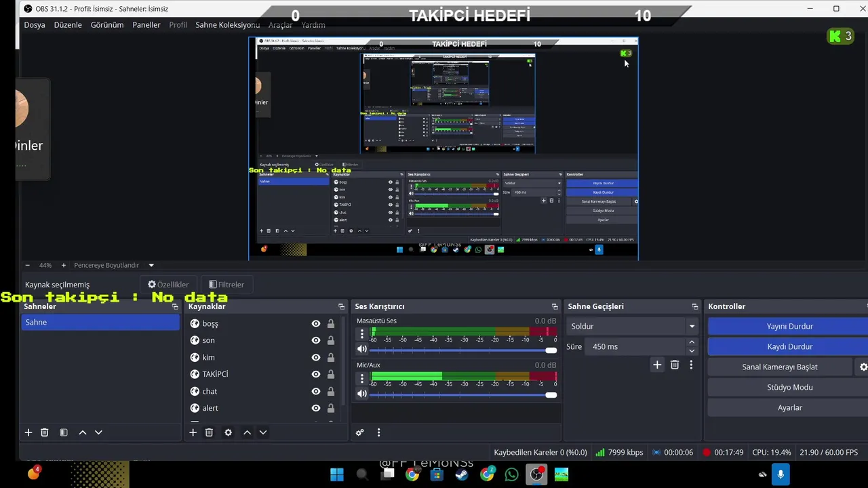Viewport: 868px width, 488px height.
Task: Open Mic/Aux options three-dot button
Action: pos(362,378)
